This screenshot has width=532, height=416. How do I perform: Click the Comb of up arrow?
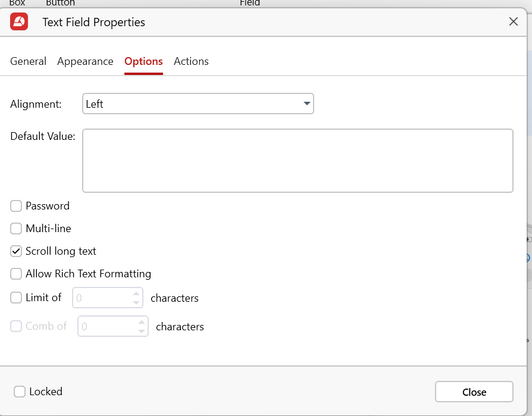(142, 322)
